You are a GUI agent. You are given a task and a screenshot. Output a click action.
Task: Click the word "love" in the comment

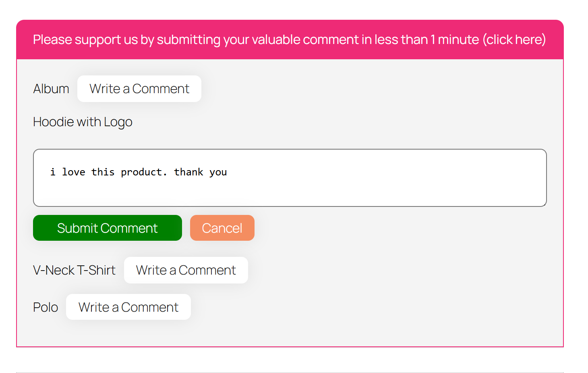[x=74, y=172]
